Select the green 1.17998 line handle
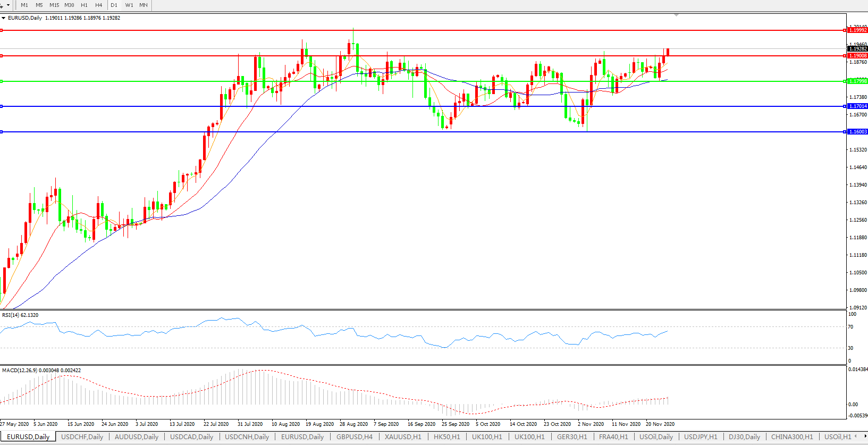This screenshot has width=868, height=445. (x=2, y=81)
